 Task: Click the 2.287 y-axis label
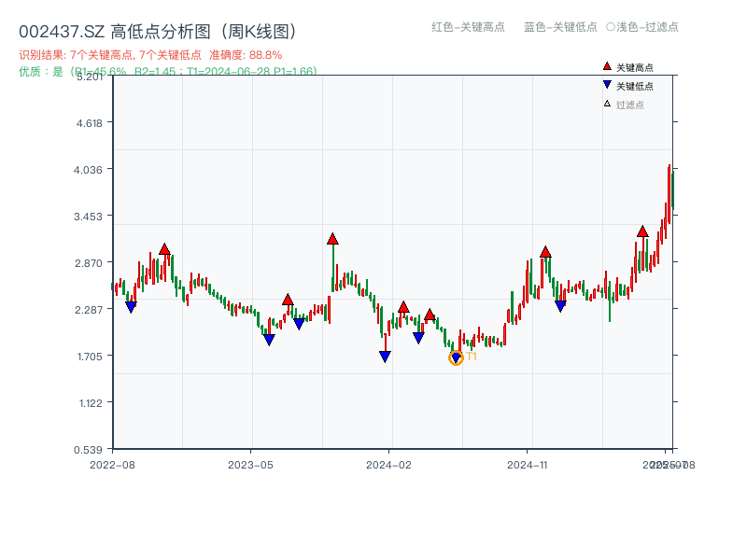click(88, 310)
